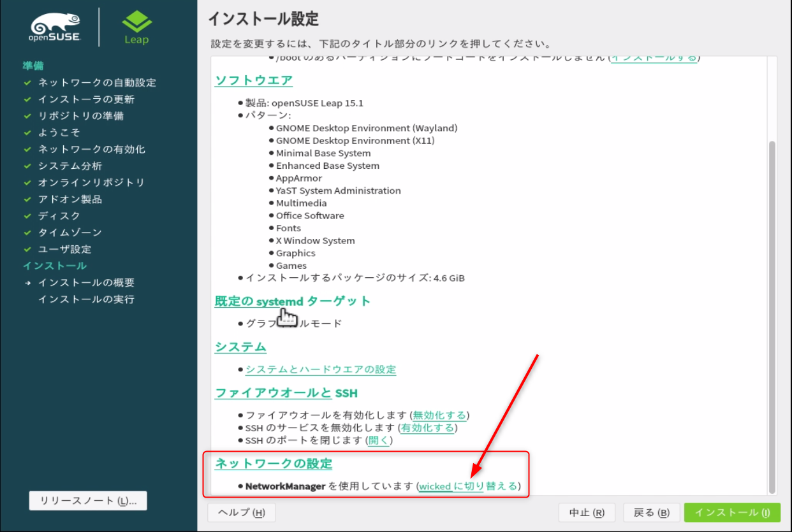Click the checkmark beside ようこそ
792x532 pixels.
[27, 133]
